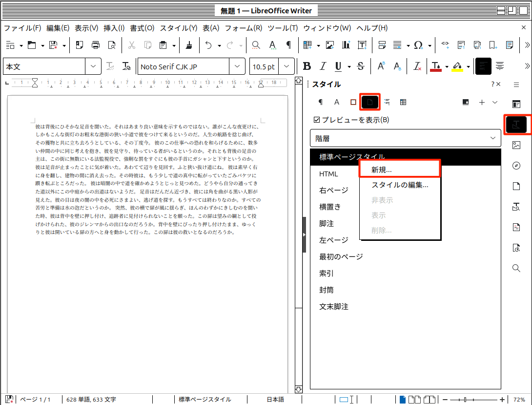The image size is (532, 405).
Task: Choose スタイルの編集... from context menu
Action: [400, 185]
